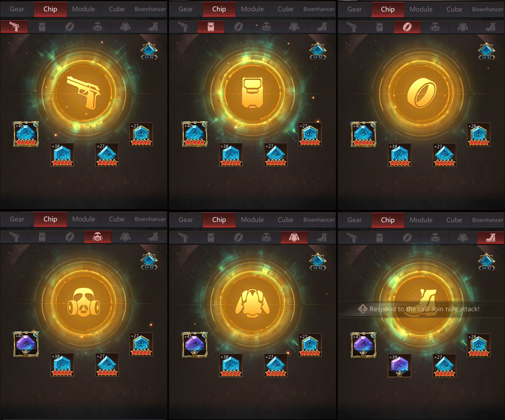Open the large glowing ring emblem
The height and width of the screenshot is (420, 505).
click(421, 93)
